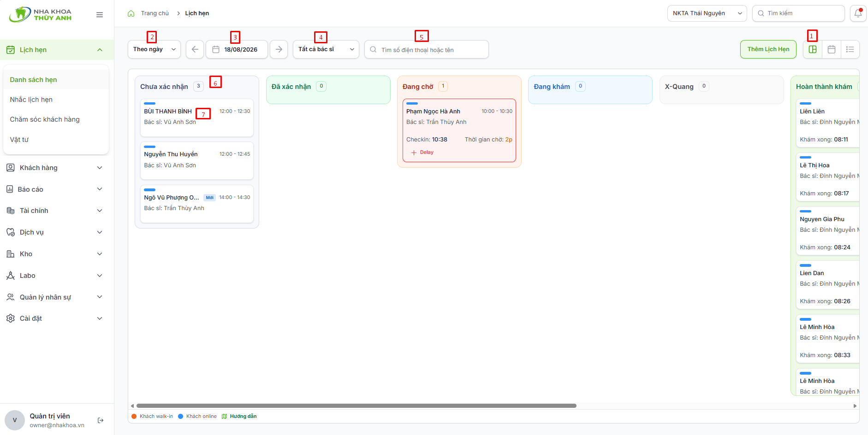Focus the phone or name search field

[427, 49]
